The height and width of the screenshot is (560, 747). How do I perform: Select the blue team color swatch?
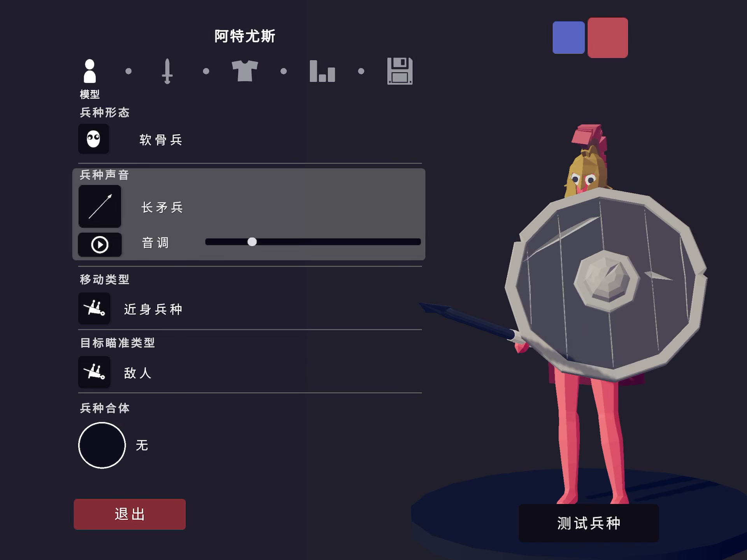[x=568, y=38]
